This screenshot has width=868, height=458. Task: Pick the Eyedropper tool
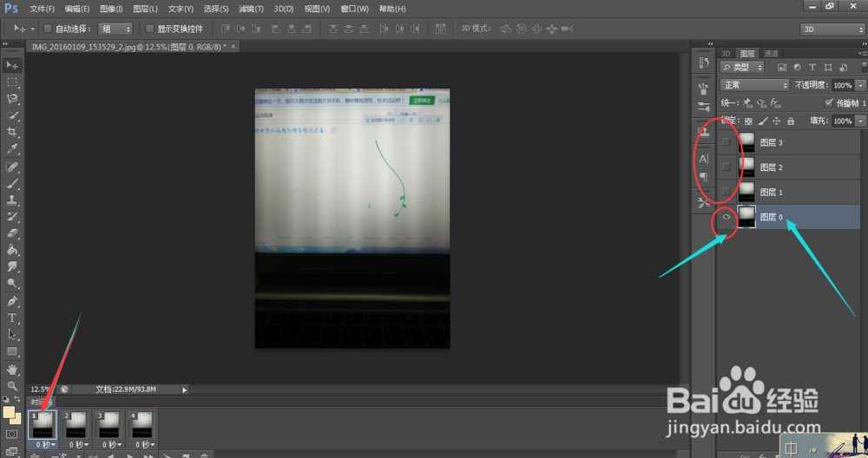pyautogui.click(x=11, y=148)
